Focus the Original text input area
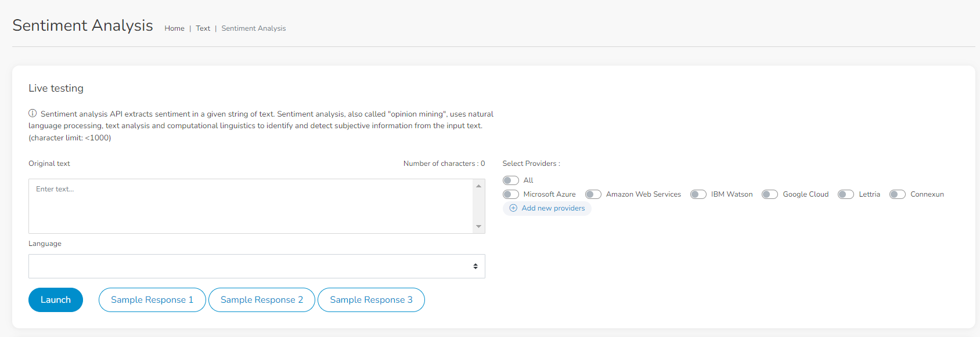This screenshot has height=337, width=980. [251, 206]
